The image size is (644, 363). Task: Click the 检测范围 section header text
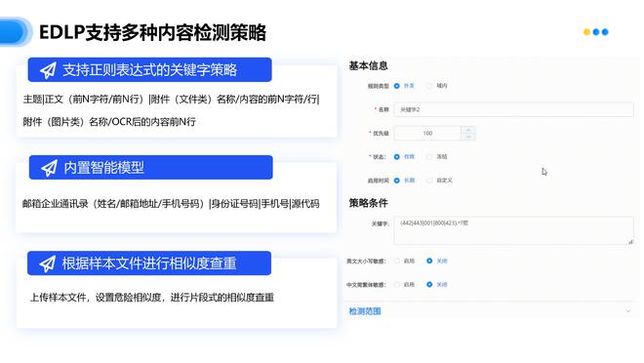[x=365, y=311]
